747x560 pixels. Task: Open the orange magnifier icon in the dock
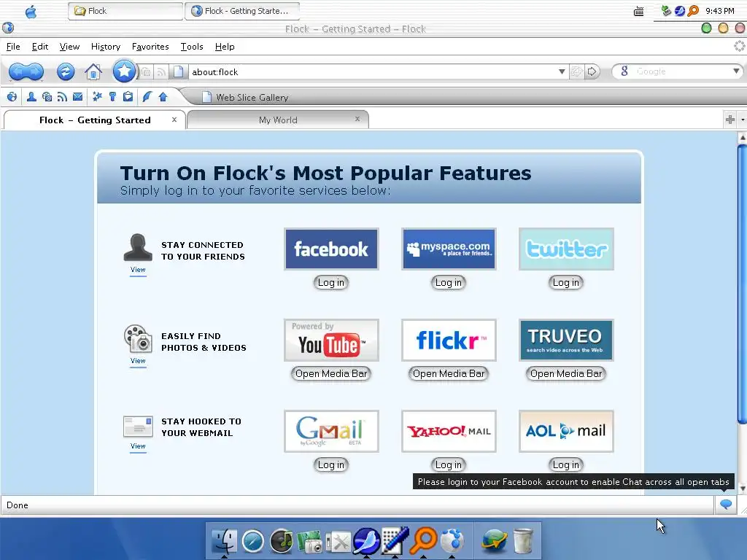(x=424, y=540)
